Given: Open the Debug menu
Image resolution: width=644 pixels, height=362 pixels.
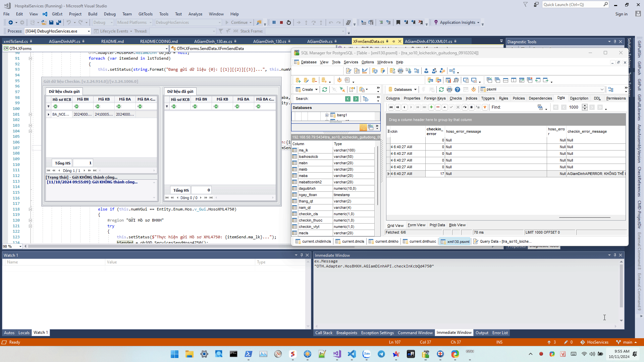Looking at the screenshot, I should click(110, 14).
